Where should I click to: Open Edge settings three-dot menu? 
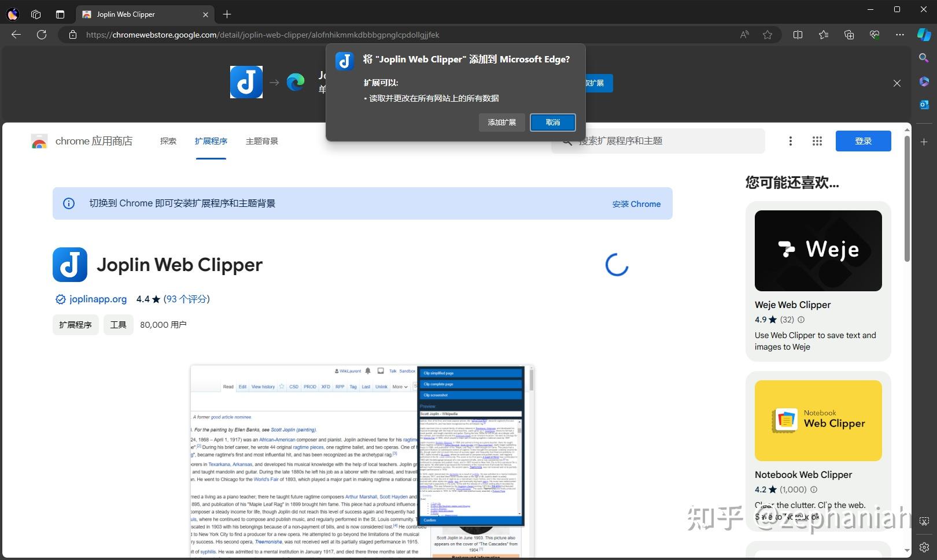coord(900,35)
